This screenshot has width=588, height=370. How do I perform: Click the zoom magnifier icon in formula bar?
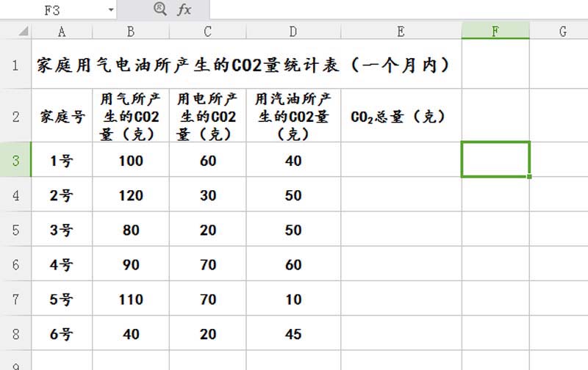[x=160, y=9]
